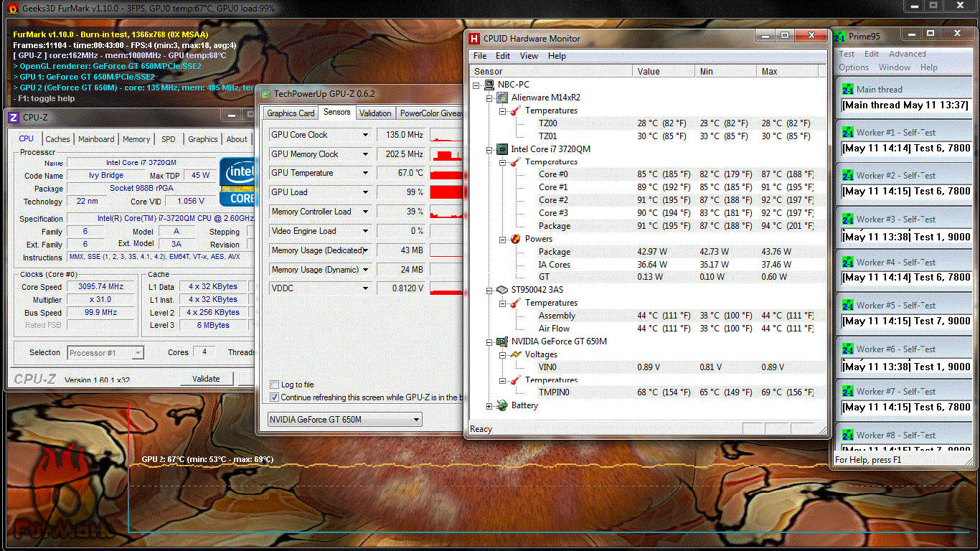This screenshot has width=980, height=551.
Task: Select the thermometer icon under NVIDIA GeForce GT 650M
Action: 516,380
